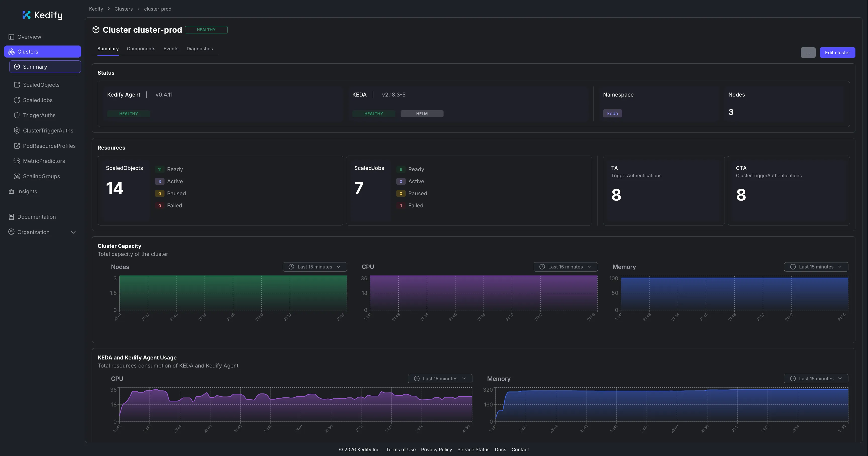
Task: Click the ScaledJobs sidebar icon
Action: [17, 100]
